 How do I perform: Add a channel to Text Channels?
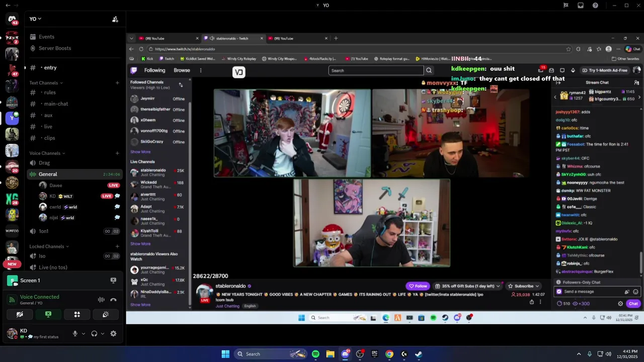(117, 83)
